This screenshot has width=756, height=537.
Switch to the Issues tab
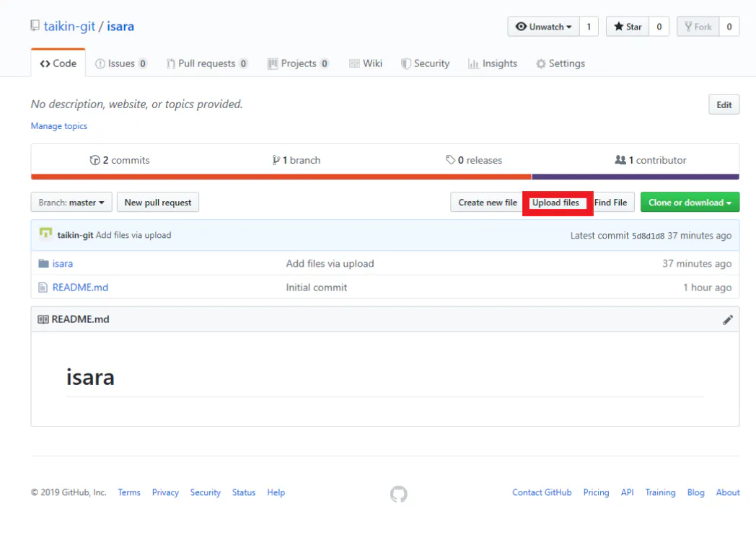tap(121, 63)
